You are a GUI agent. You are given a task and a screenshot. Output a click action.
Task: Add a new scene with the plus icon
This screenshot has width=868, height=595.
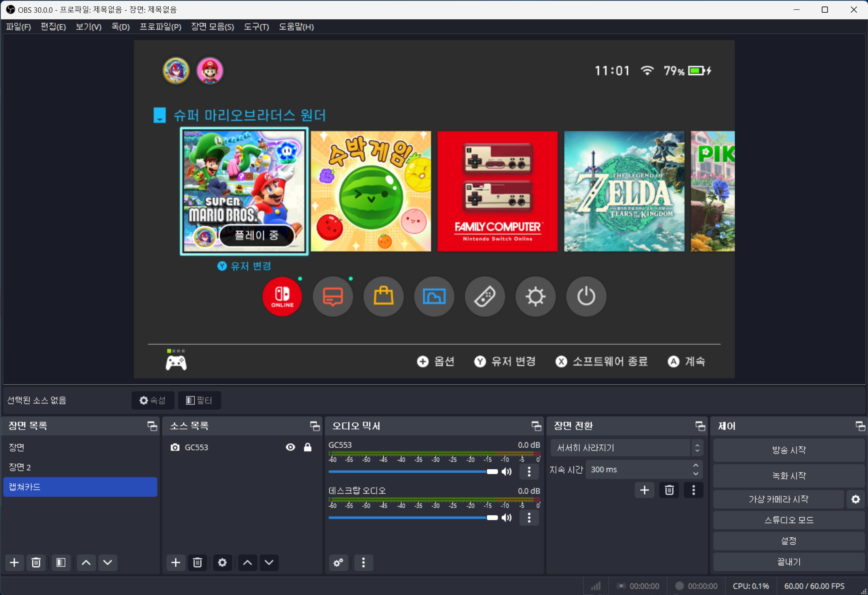tap(14, 563)
